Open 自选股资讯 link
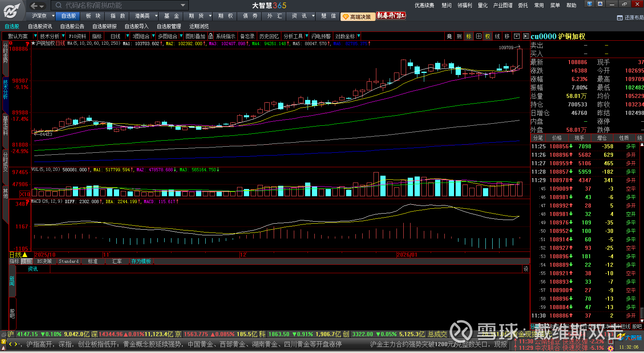Viewport: 644px width, 353px height. coord(40,27)
